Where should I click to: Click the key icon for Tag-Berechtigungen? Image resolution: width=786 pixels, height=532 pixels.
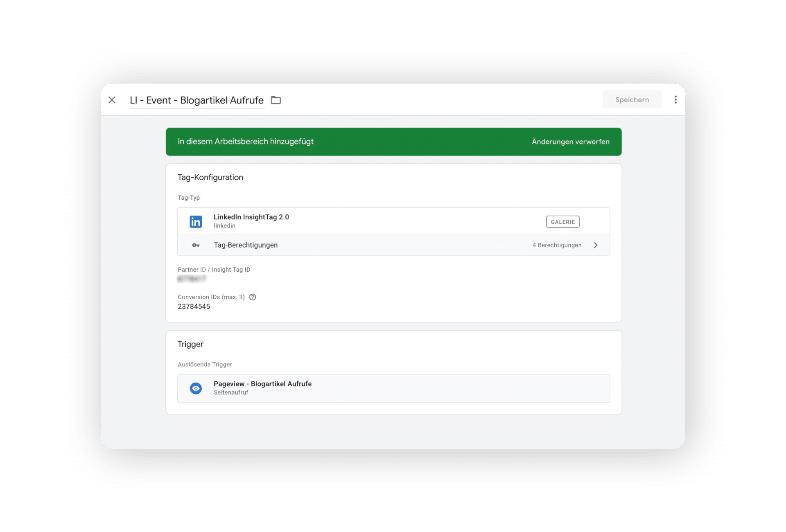(196, 245)
